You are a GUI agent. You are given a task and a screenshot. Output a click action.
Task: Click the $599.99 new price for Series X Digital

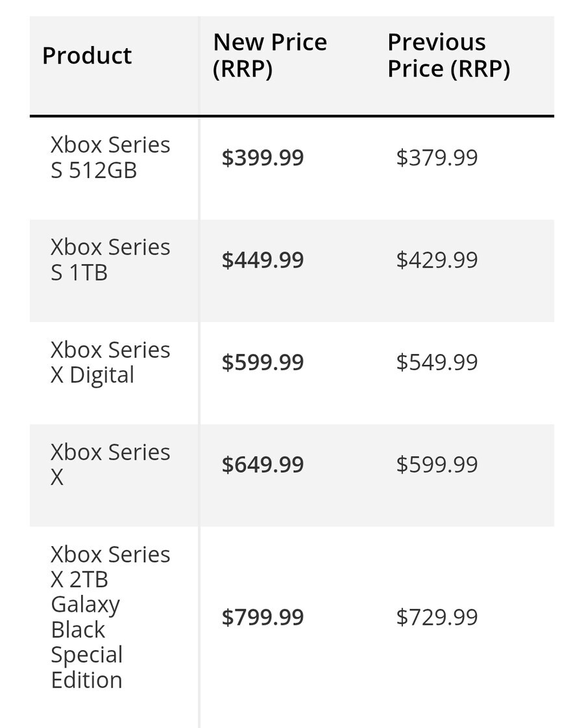point(263,362)
